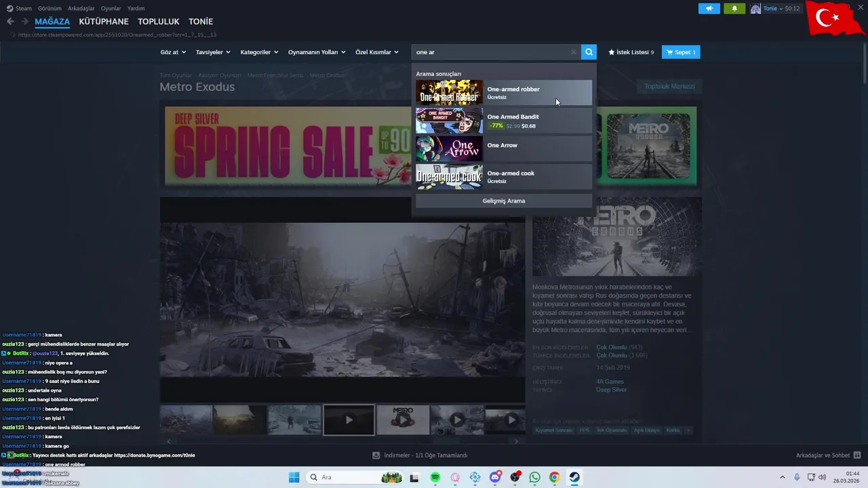Screen dimensions: 868x488
Task: Switch to the KÜTÜPHANE tab
Action: pos(104,22)
